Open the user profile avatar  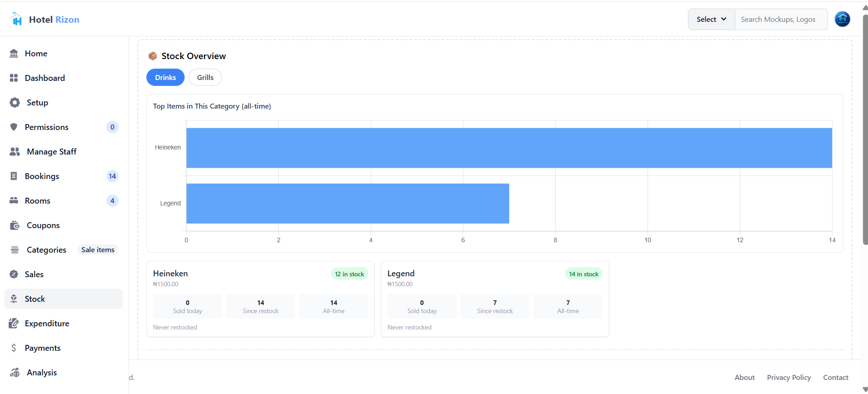pos(843,19)
